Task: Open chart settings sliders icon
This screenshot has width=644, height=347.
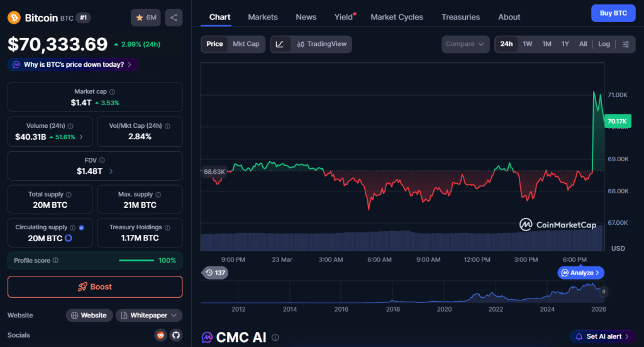Action: click(626, 44)
